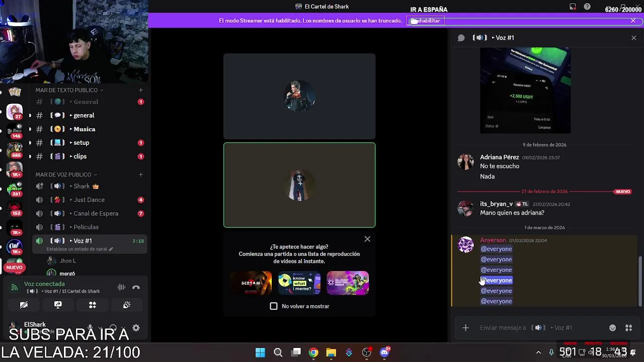Launch the Scream activity card
644x362 pixels.
[251, 283]
